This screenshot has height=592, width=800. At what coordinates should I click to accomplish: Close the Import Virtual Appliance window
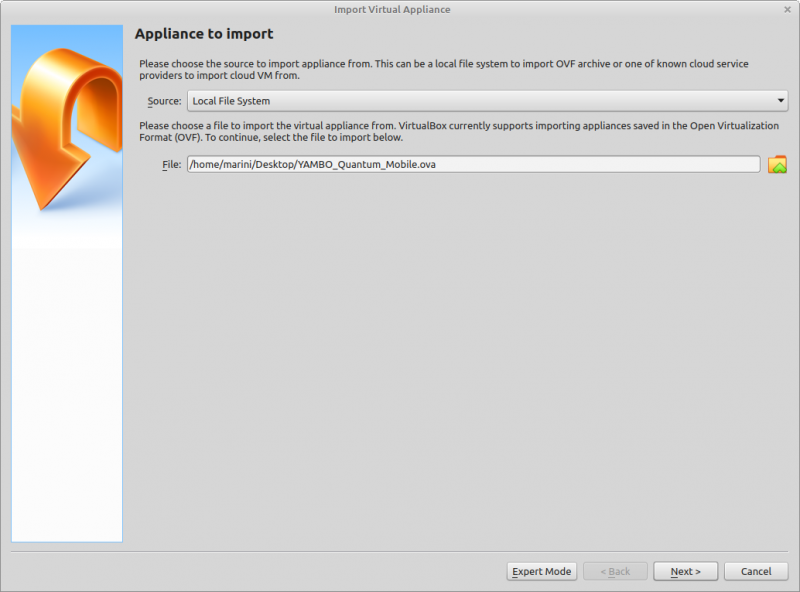click(x=787, y=9)
